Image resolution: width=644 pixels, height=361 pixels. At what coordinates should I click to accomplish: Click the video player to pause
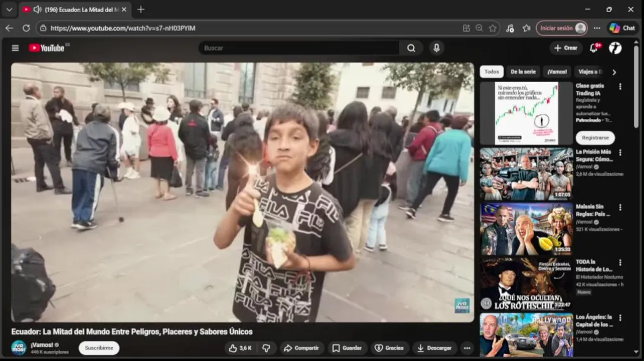pos(242,192)
